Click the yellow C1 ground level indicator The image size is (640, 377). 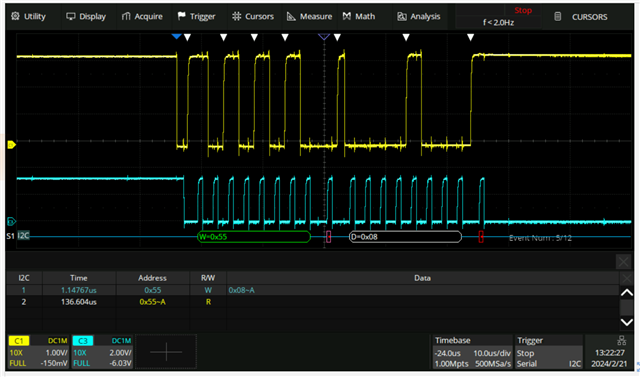(x=11, y=144)
